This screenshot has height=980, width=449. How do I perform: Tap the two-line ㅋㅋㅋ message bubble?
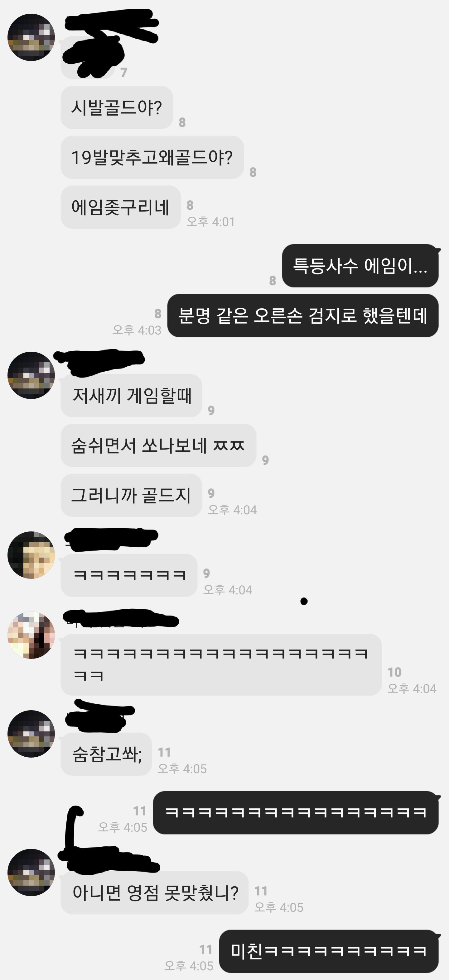click(221, 665)
